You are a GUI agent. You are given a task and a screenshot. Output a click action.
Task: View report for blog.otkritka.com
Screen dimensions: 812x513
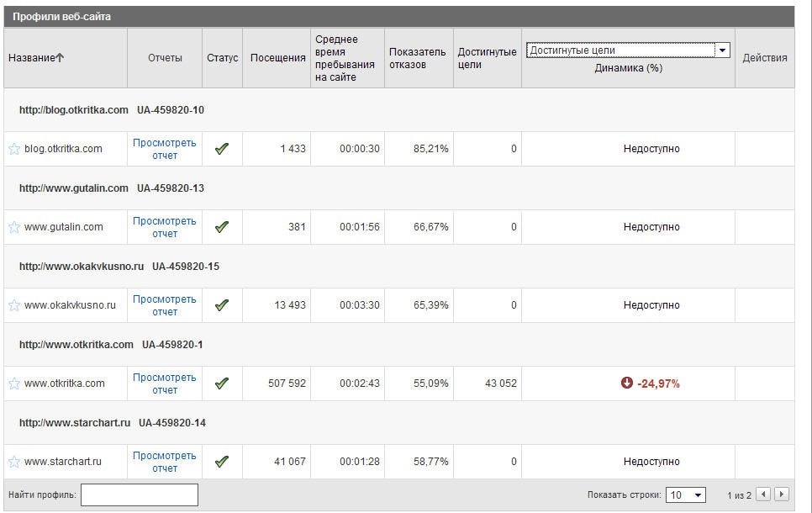click(165, 149)
